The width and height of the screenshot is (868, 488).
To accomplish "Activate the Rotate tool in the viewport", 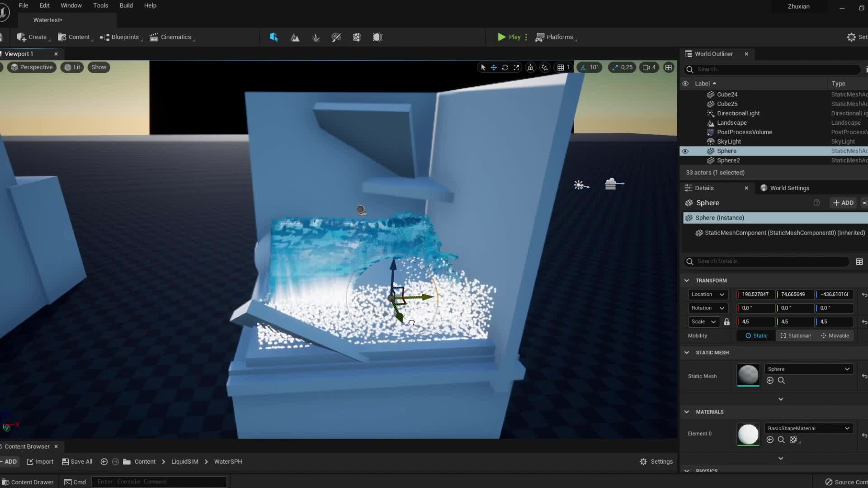I will [x=505, y=67].
